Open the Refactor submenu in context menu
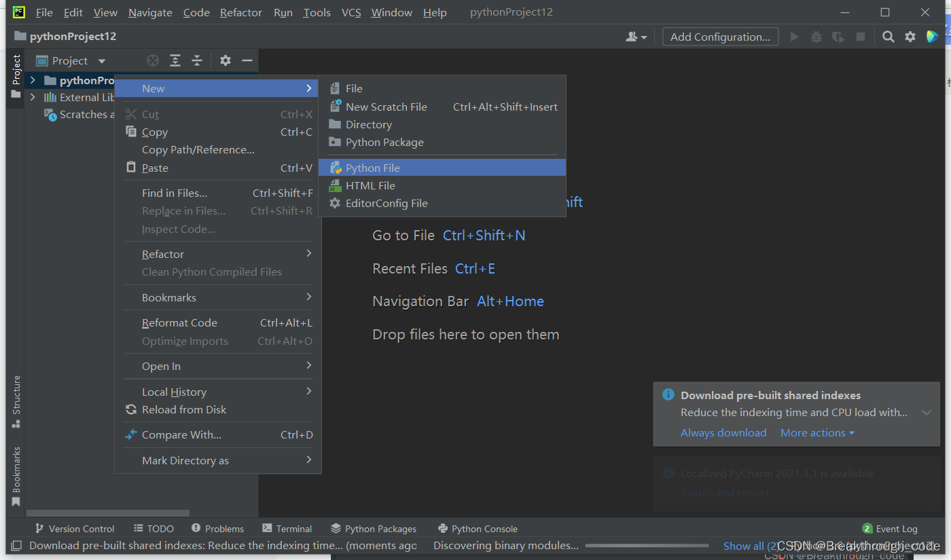 [218, 254]
